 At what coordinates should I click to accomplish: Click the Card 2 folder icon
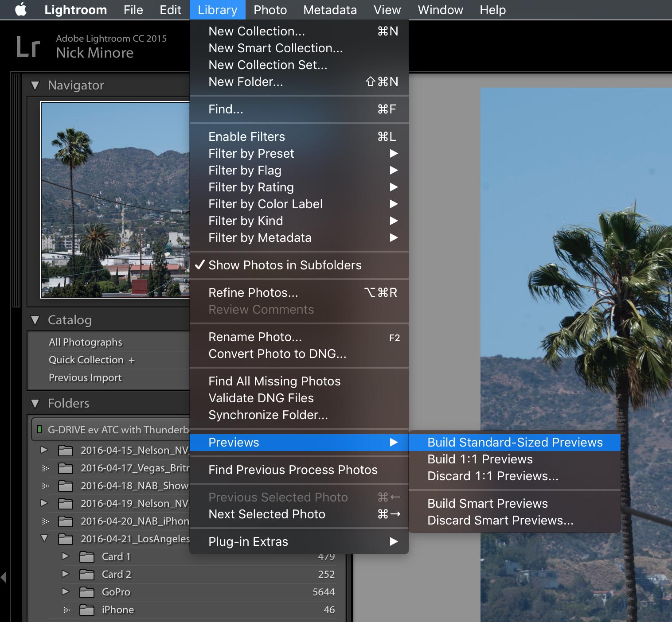(87, 575)
